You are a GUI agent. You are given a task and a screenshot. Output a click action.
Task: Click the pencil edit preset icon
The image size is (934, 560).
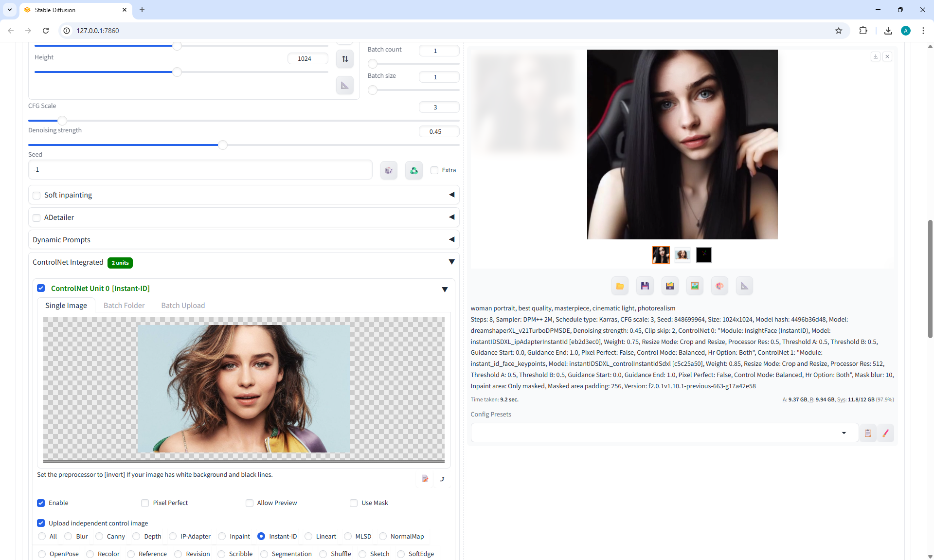coord(885,433)
